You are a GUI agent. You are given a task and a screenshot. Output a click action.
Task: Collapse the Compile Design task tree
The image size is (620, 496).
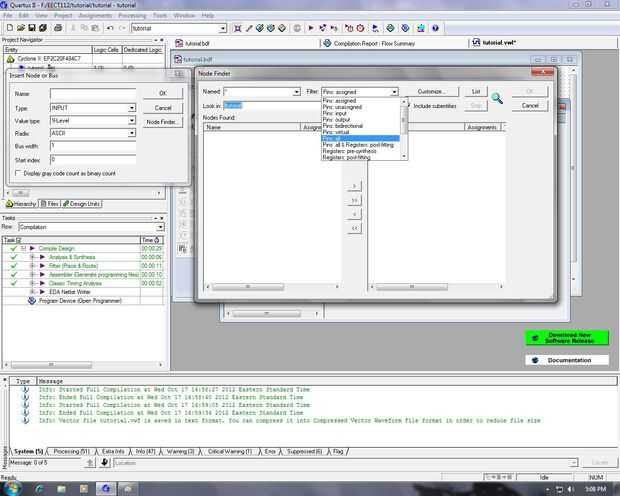[x=23, y=248]
